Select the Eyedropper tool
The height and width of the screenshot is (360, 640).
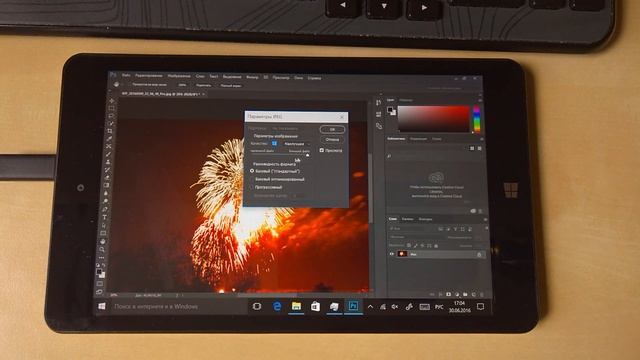tap(110, 139)
